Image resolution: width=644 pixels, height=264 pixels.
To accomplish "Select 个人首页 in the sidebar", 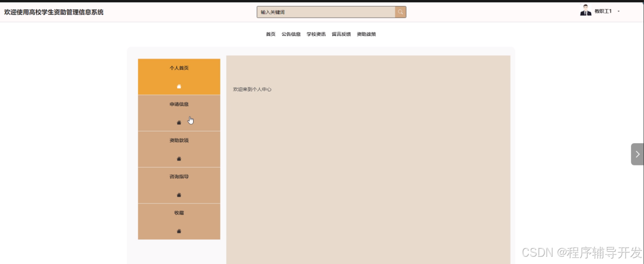I will pyautogui.click(x=179, y=77).
